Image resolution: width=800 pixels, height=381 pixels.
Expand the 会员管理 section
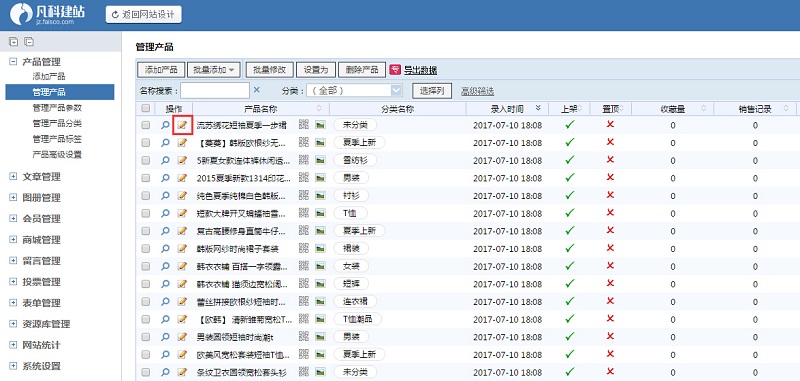13,218
